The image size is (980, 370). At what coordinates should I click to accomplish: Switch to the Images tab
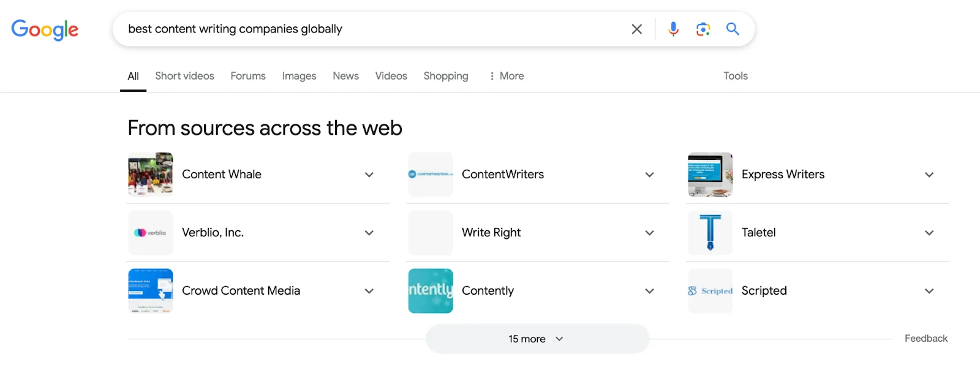tap(299, 76)
